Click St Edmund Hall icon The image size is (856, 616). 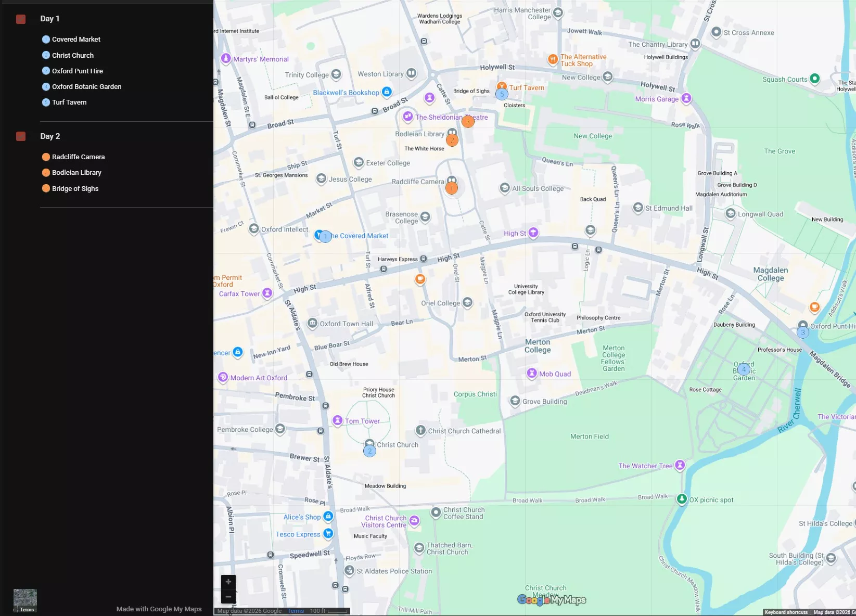tap(638, 208)
